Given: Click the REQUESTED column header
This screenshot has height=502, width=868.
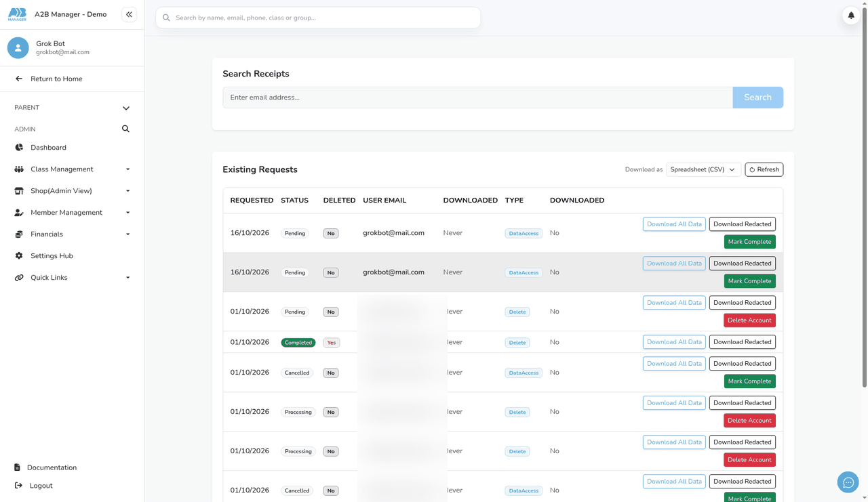Looking at the screenshot, I should (252, 201).
